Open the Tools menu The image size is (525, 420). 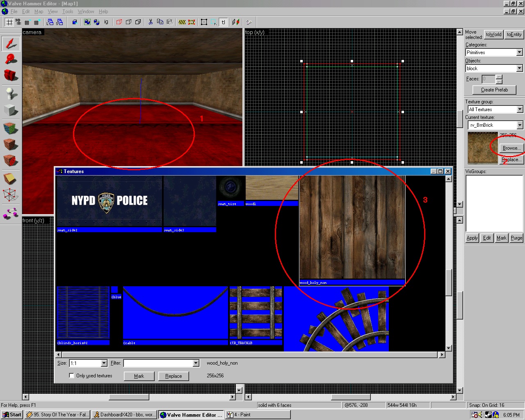(68, 11)
